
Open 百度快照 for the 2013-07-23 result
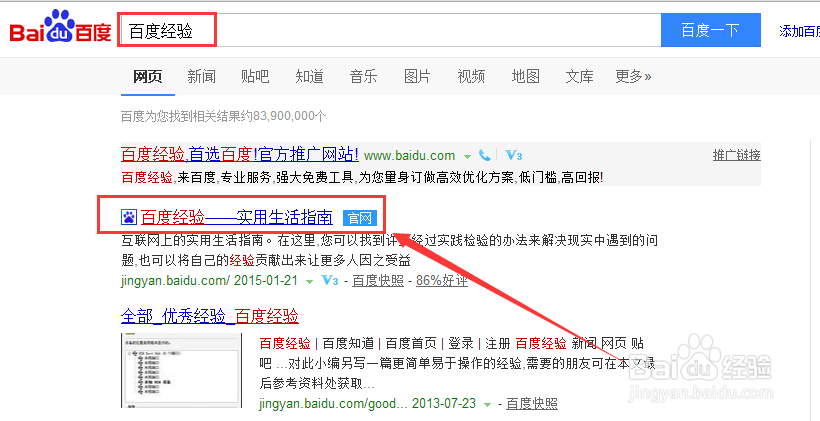[532, 404]
